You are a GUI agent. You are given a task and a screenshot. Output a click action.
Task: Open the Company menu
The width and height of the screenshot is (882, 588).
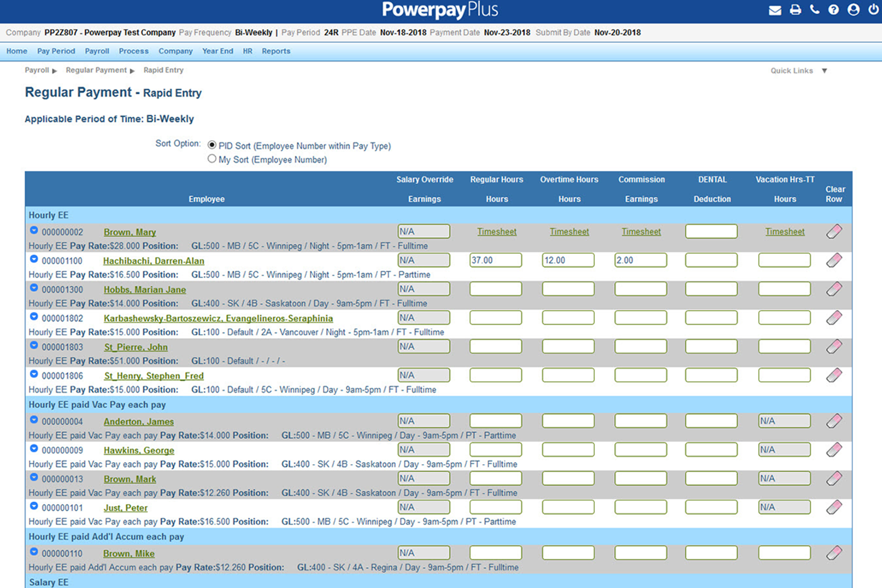click(x=175, y=51)
